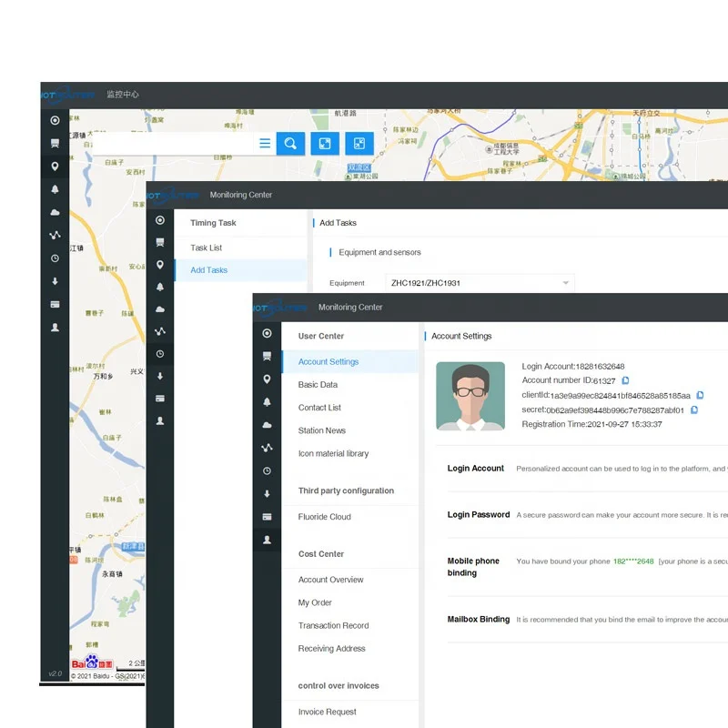
Task: Copy the Account number ID 61327
Action: [625, 380]
